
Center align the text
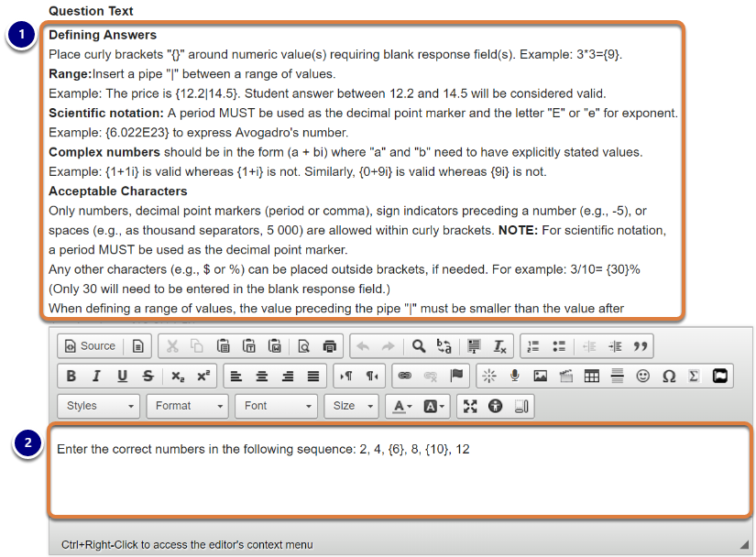click(x=262, y=376)
